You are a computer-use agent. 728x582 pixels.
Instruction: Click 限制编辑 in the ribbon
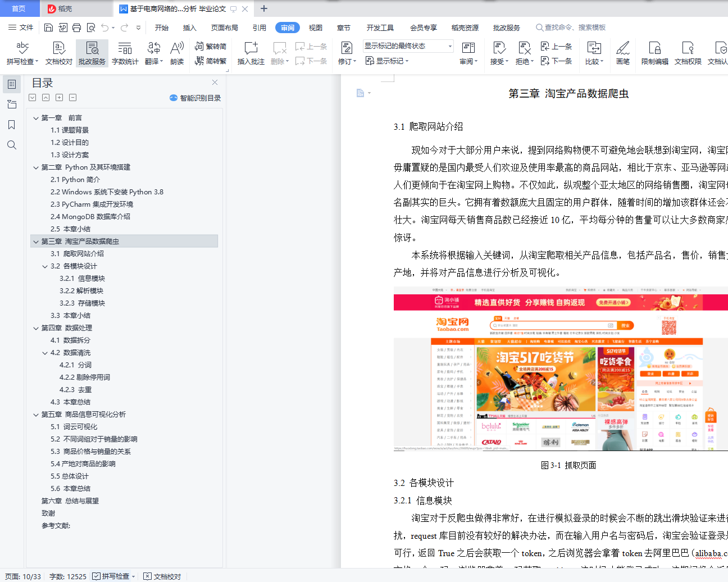654,53
